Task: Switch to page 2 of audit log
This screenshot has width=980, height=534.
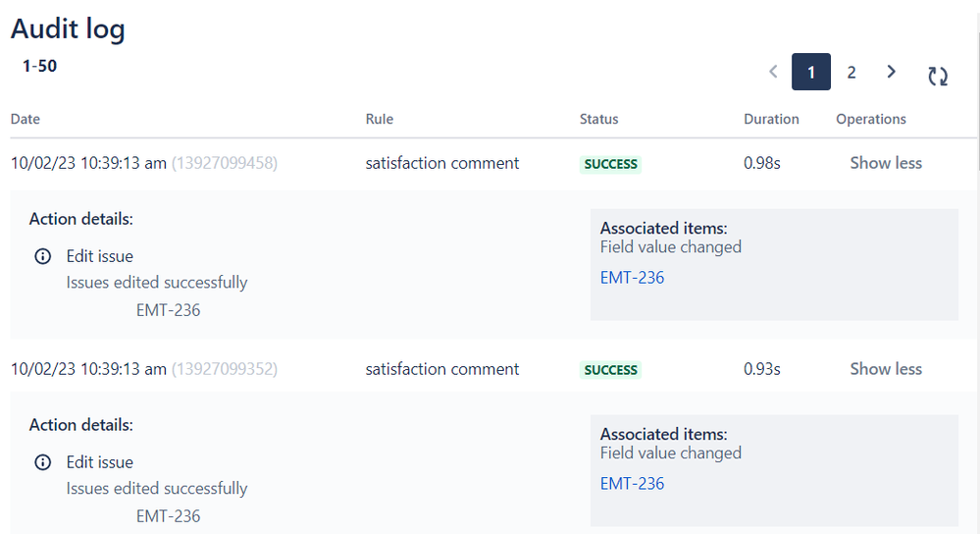Action: click(851, 73)
